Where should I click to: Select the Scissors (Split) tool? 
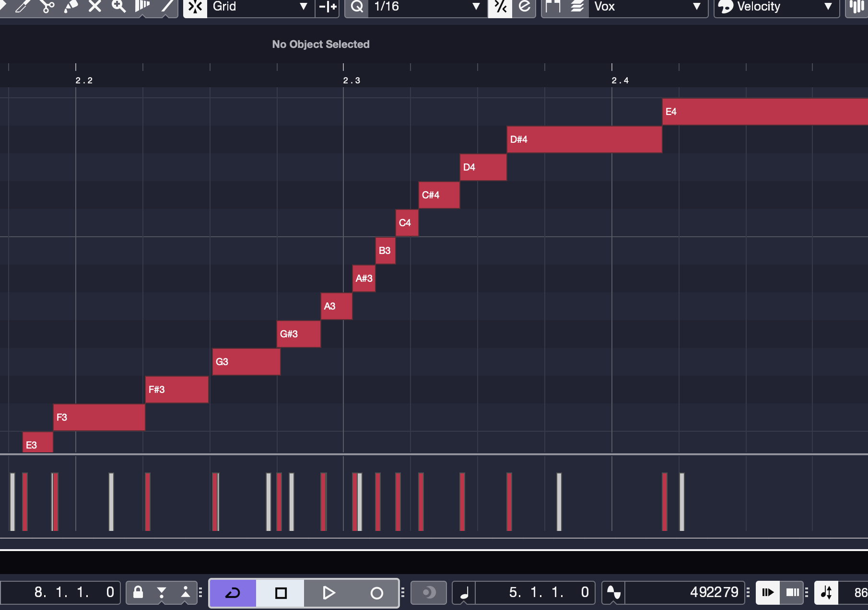coord(47,7)
